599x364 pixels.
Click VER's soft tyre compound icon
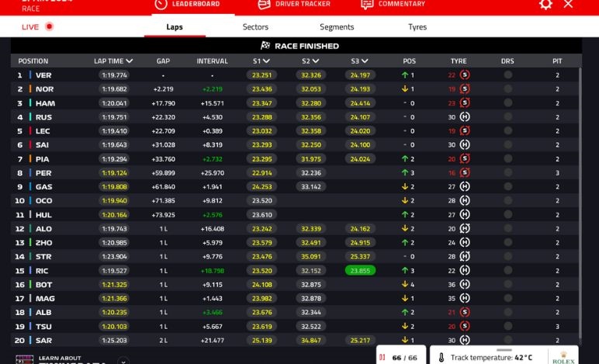pos(465,75)
